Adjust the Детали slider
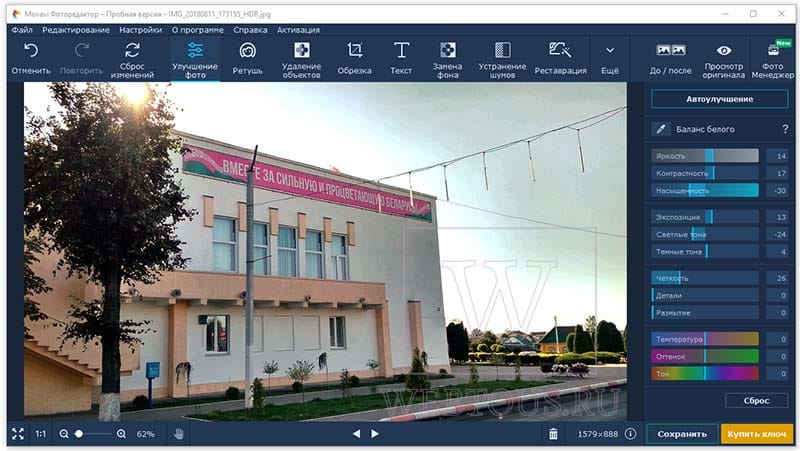Viewport: 800px width, 451px height. pos(705,295)
